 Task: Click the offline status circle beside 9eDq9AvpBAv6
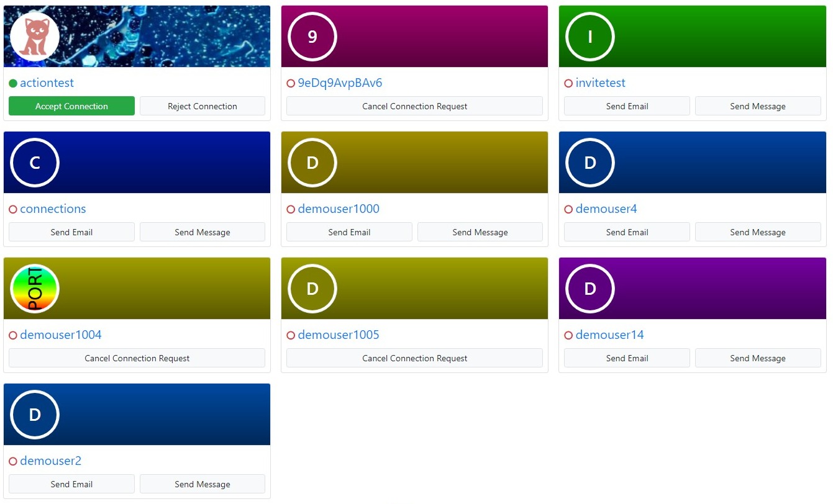[291, 83]
